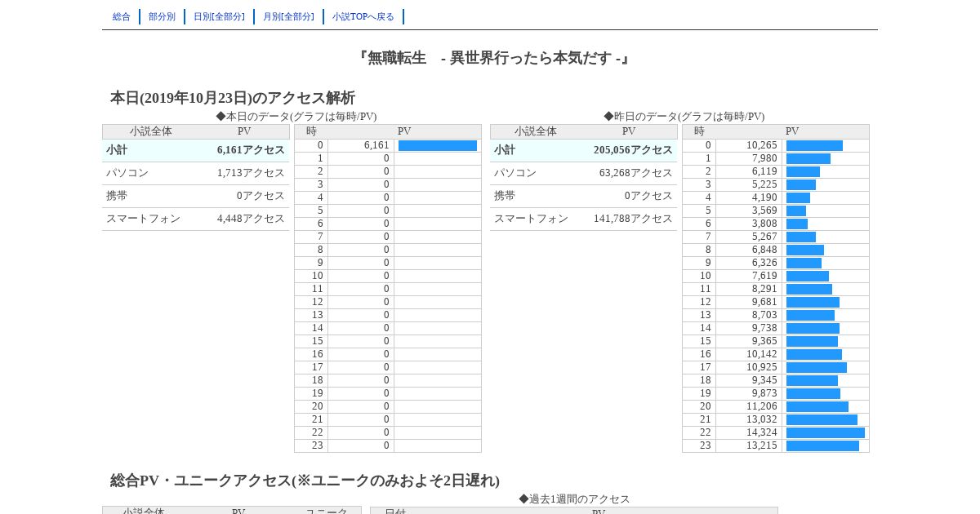This screenshot has height=514, width=980.
Task: Open the 日別[全部分] link
Action: pyautogui.click(x=219, y=16)
